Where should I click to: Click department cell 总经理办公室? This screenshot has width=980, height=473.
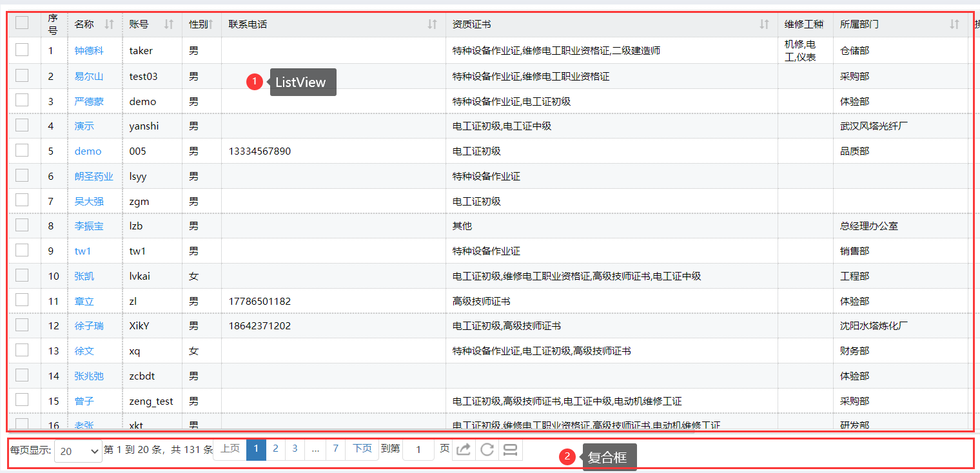[x=869, y=226]
